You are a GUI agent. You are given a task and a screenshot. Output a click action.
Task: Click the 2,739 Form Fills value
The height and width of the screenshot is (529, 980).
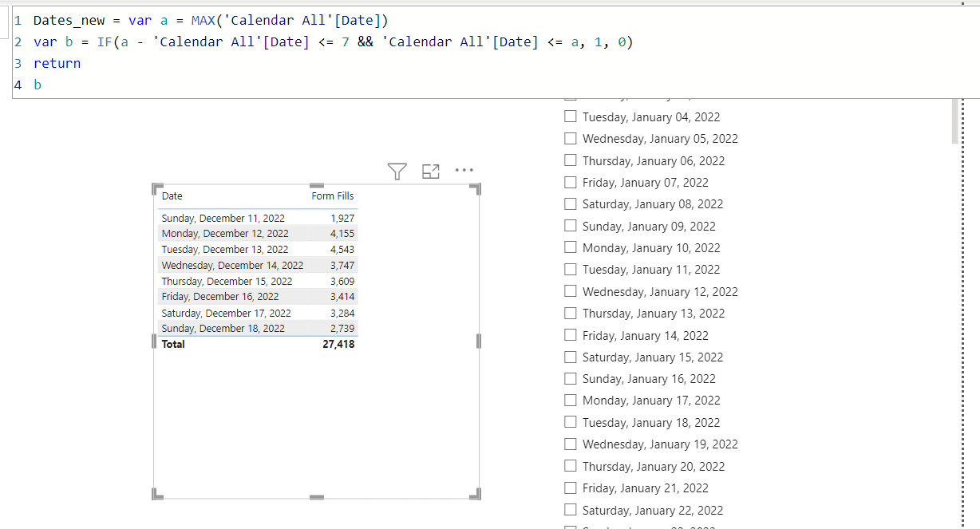coord(343,328)
